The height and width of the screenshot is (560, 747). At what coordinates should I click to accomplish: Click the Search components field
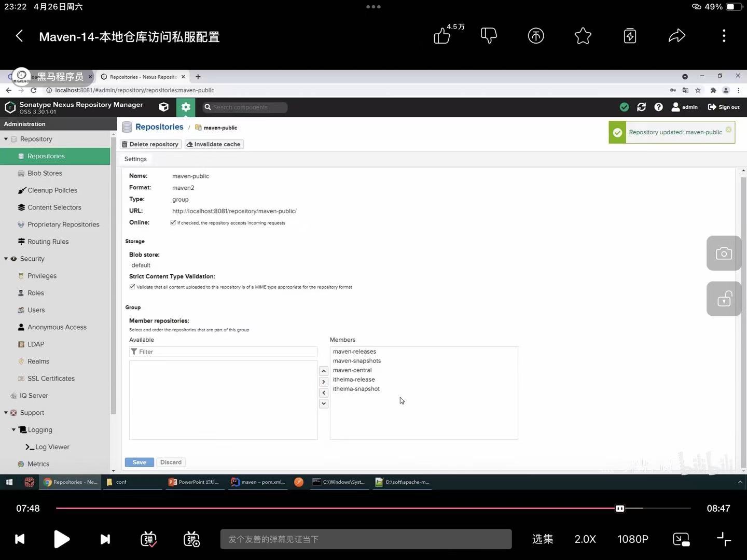tap(244, 107)
